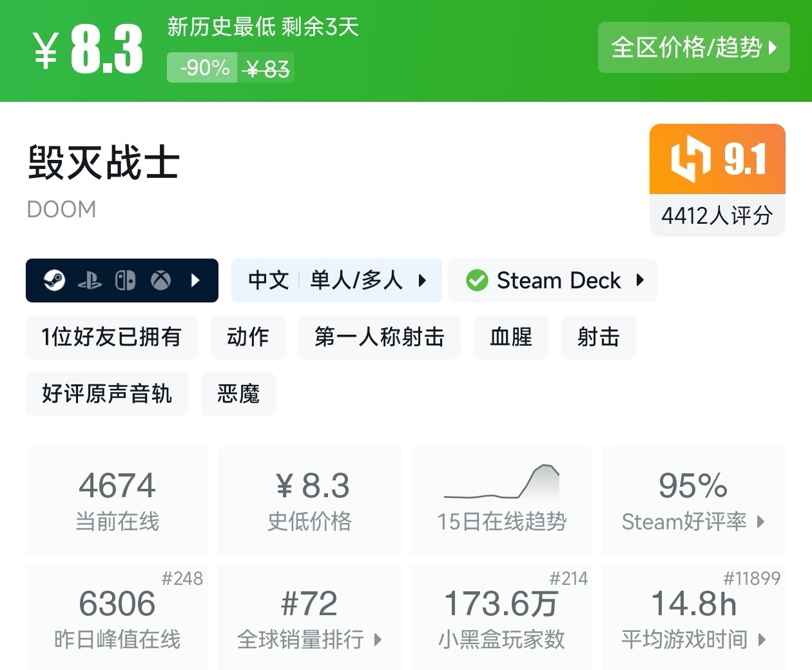Tap the 血腥 tag

pyautogui.click(x=510, y=337)
